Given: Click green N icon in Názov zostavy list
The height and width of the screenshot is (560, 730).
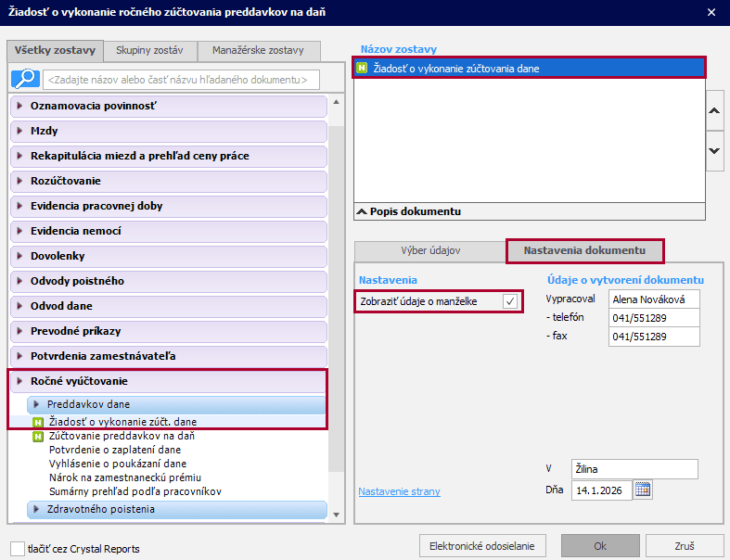Looking at the screenshot, I should pos(364,68).
